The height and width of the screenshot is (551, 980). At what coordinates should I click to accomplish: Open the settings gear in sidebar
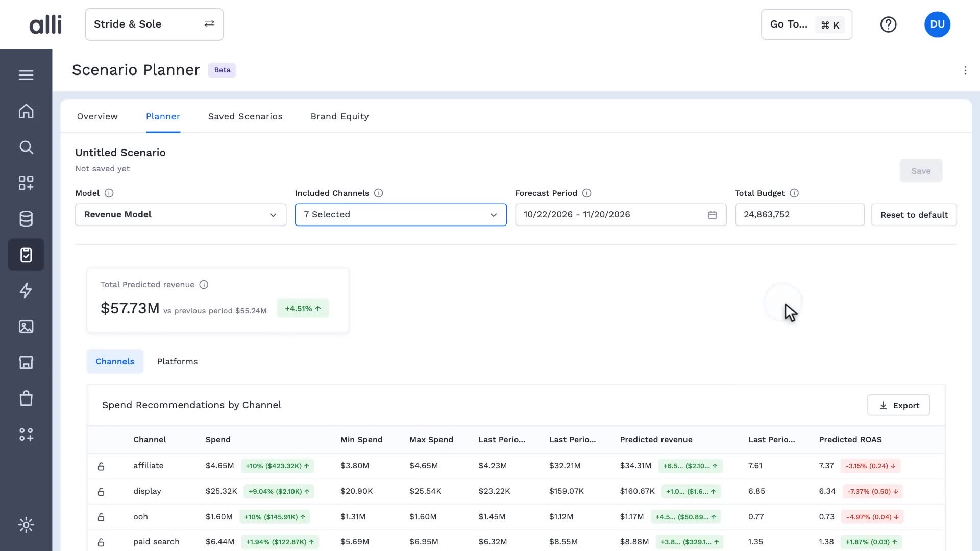[x=26, y=525]
